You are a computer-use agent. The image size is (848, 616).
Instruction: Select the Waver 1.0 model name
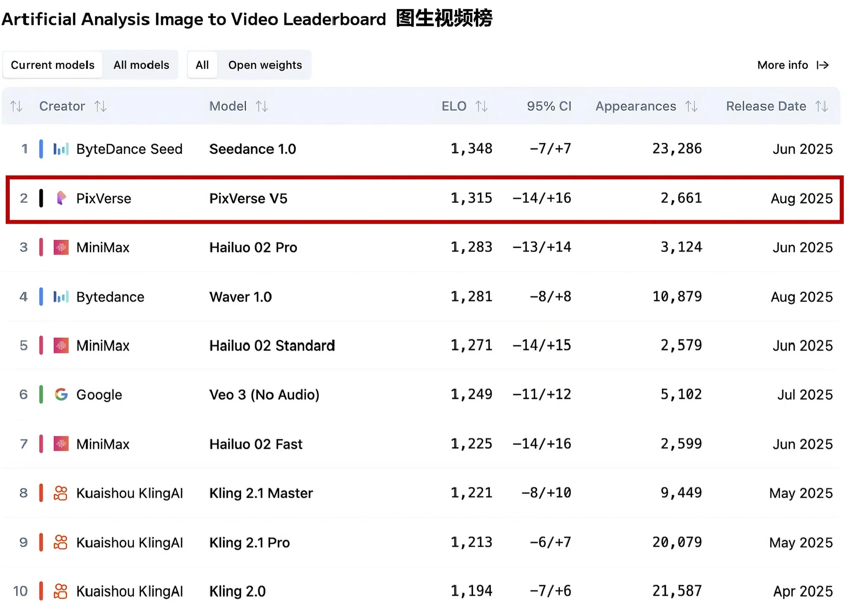coord(240,297)
